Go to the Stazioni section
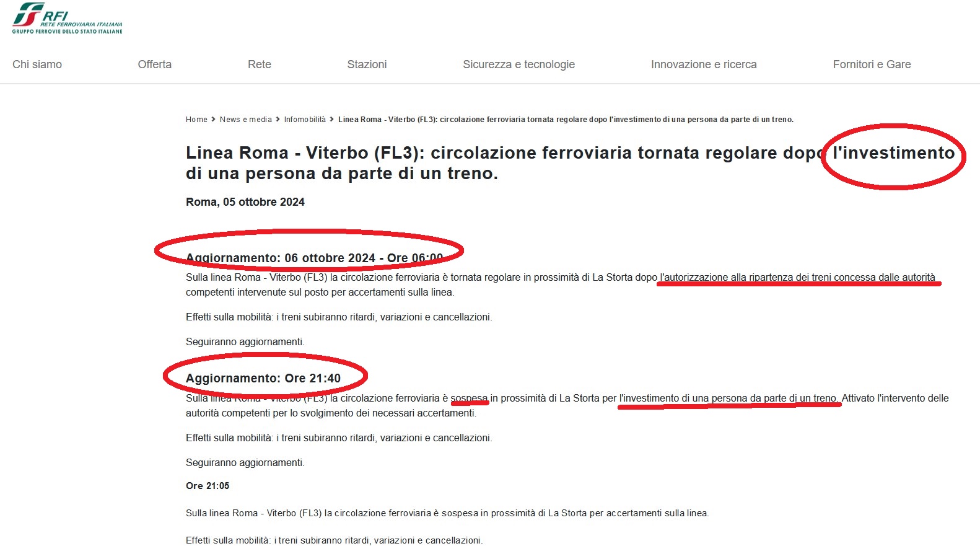The width and height of the screenshot is (980, 546). click(x=367, y=64)
